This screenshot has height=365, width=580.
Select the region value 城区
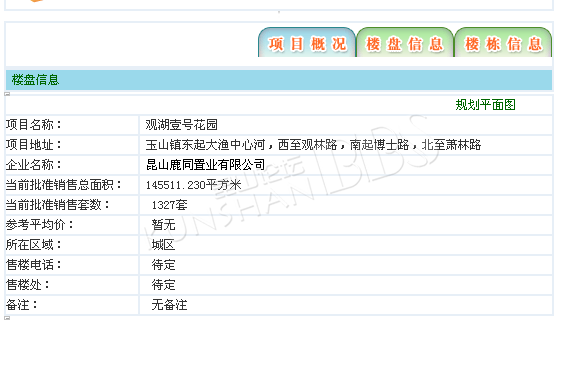[x=163, y=245]
